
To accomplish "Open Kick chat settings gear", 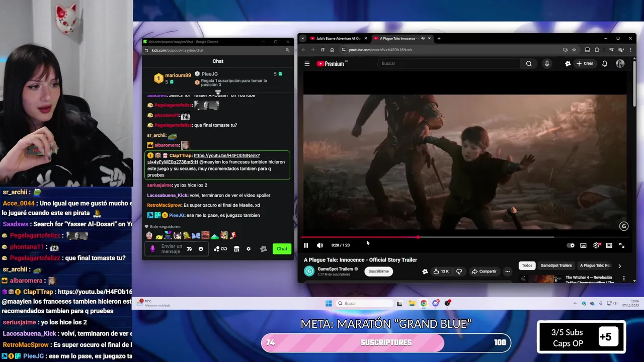I will coord(249,249).
